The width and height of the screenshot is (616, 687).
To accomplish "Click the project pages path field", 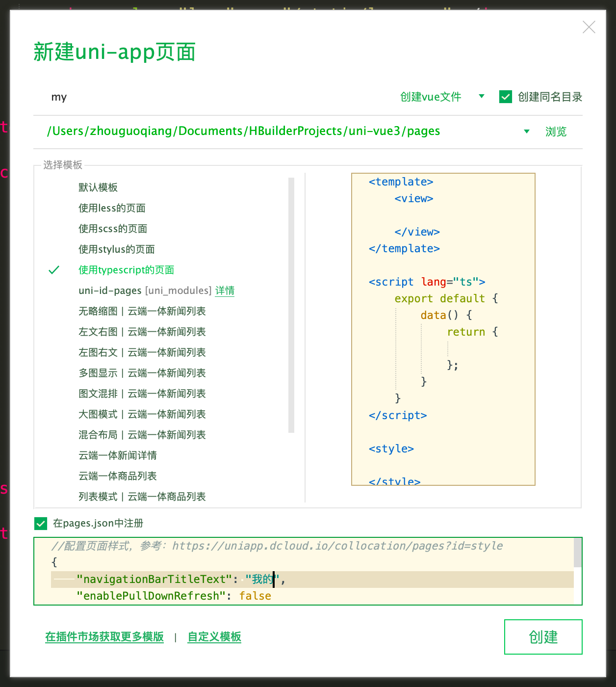I will [244, 131].
